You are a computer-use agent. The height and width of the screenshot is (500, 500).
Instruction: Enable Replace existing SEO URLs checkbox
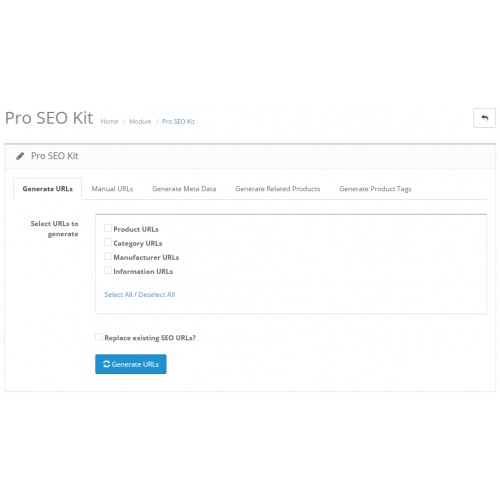pyautogui.click(x=99, y=337)
